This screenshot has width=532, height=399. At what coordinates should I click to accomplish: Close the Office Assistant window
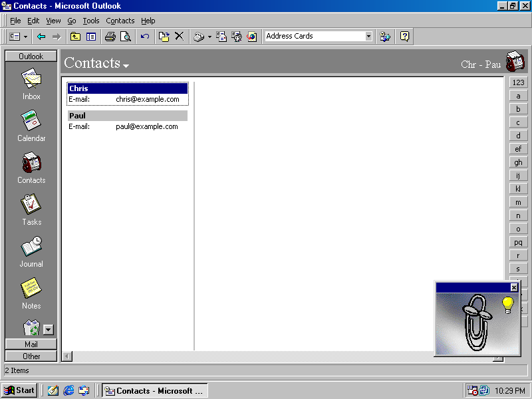pos(514,288)
